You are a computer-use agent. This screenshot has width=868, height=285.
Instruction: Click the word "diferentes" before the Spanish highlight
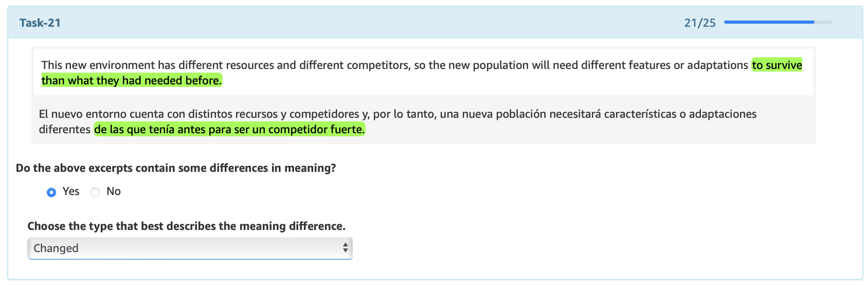pos(65,129)
